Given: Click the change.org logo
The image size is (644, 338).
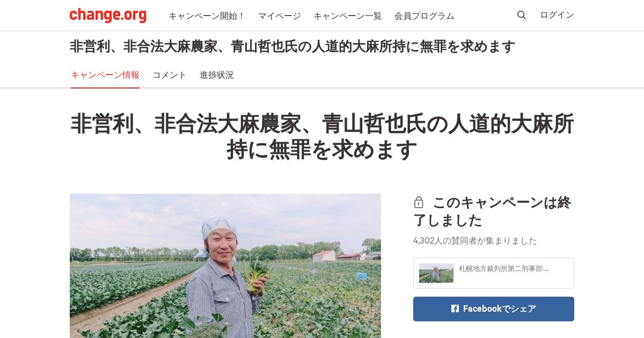Looking at the screenshot, I should click(108, 15).
